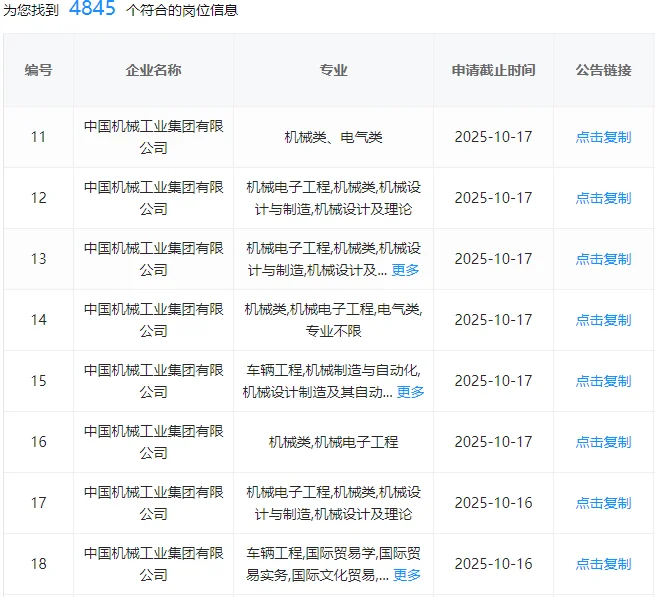The height and width of the screenshot is (597, 655).
Task: Click company name in row 15
Action: (154, 381)
